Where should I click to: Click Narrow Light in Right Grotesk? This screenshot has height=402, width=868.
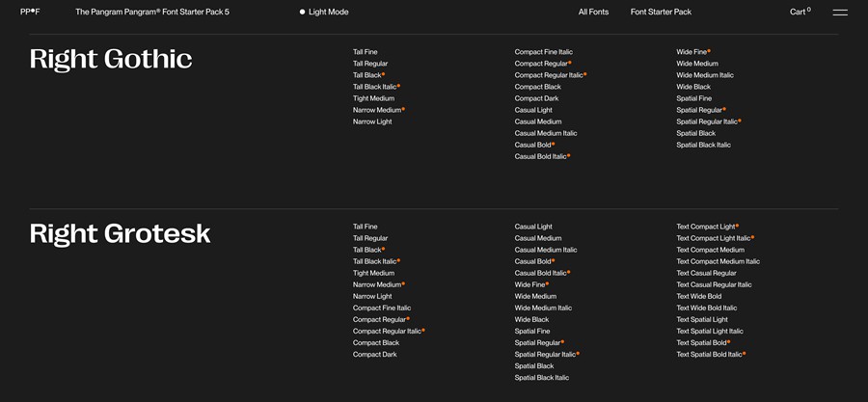pyautogui.click(x=372, y=296)
